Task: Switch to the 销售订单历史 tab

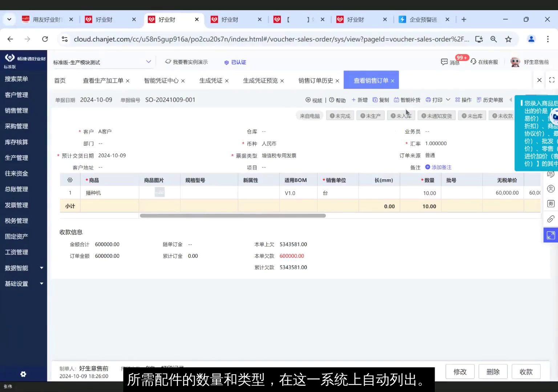Action: tap(315, 80)
